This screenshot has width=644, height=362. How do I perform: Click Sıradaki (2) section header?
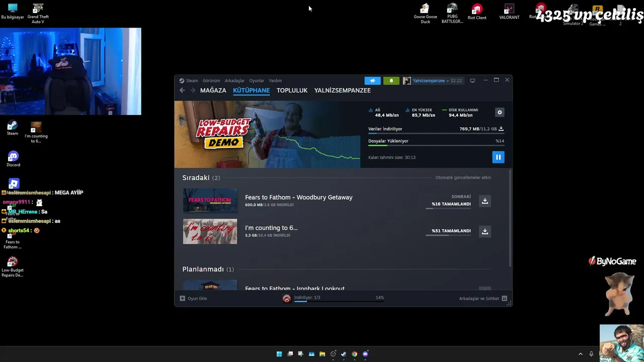201,177
